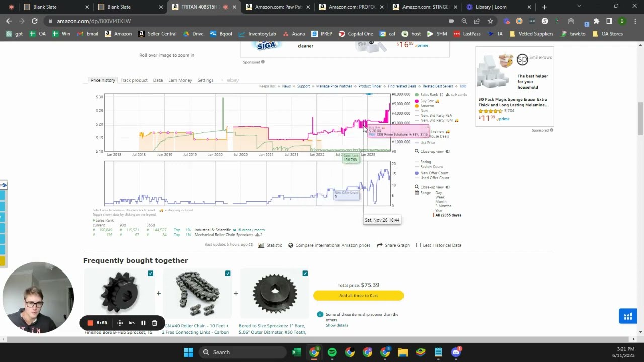
Task: Click Add all three to Cart
Action: point(358,296)
